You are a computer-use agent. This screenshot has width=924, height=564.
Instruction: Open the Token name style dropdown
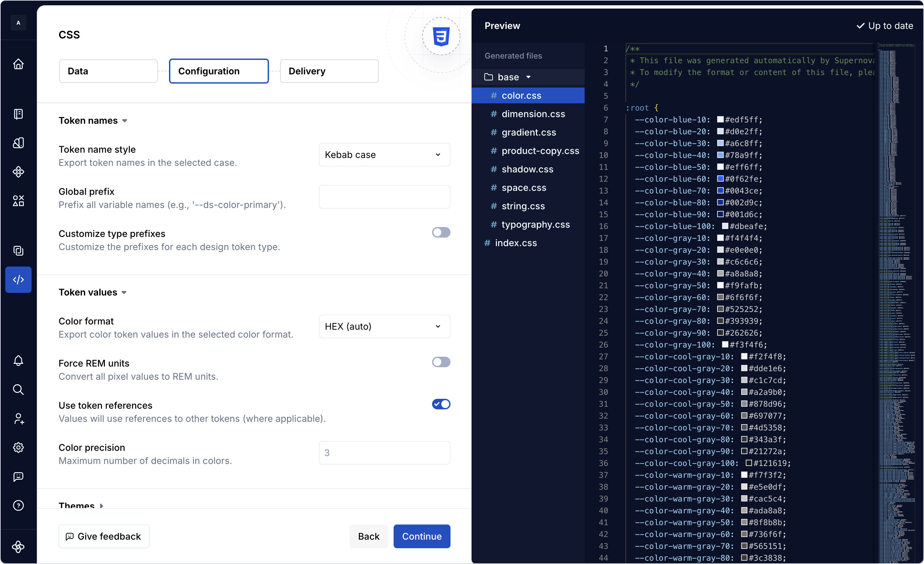384,155
